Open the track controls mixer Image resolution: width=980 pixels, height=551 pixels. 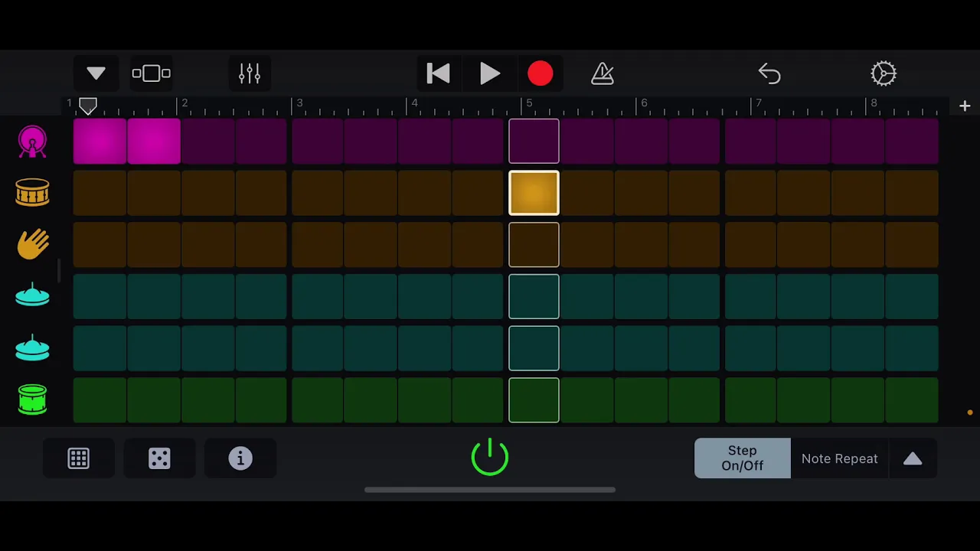(250, 73)
